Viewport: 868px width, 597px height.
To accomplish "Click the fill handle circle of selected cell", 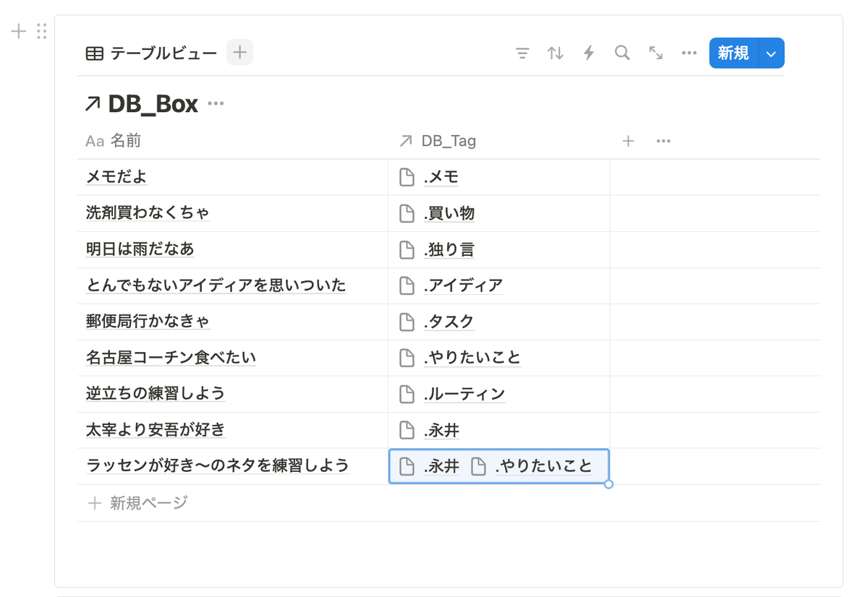I will coord(609,484).
